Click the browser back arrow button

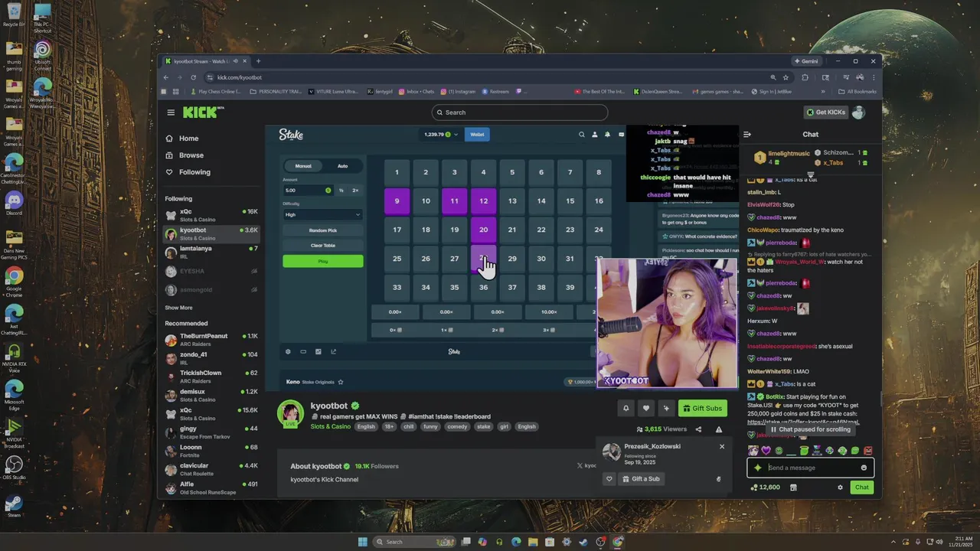pyautogui.click(x=166, y=77)
